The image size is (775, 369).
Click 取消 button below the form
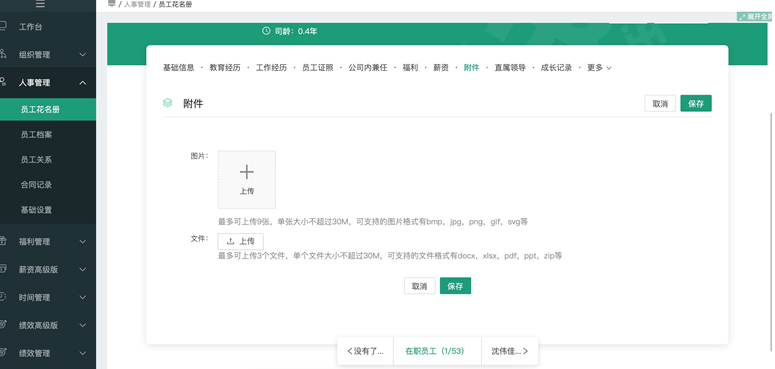tap(420, 286)
